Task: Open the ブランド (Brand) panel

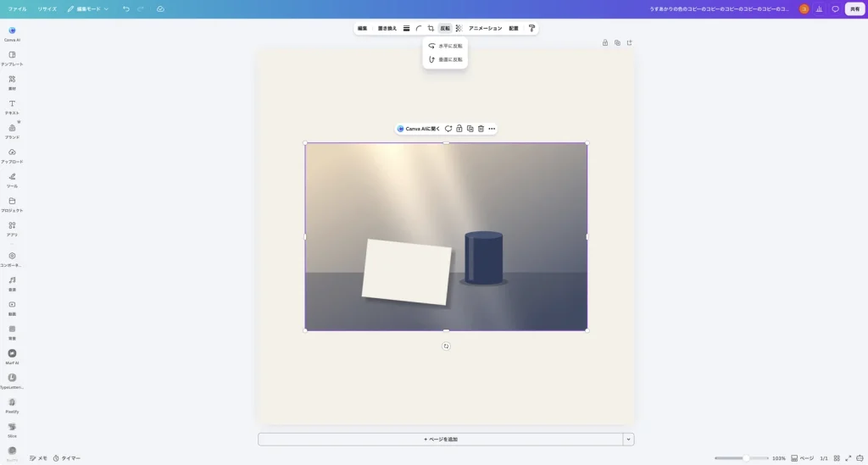Action: point(12,131)
